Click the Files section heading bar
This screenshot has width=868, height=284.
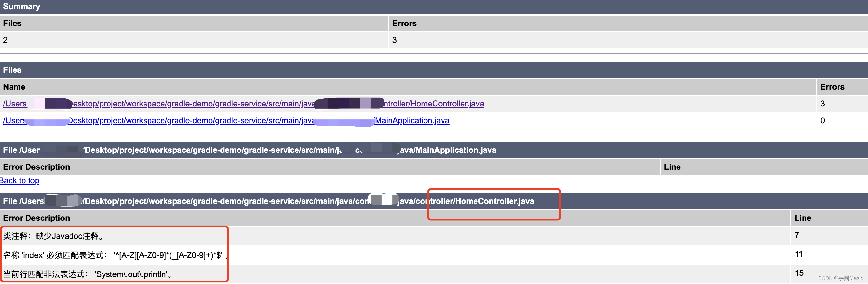pyautogui.click(x=434, y=70)
